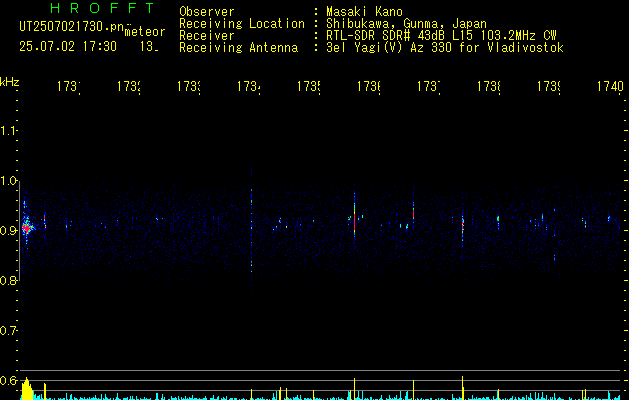Click the count value '13.' after the date
Viewport: 629px width, 400px height.
coord(149,47)
